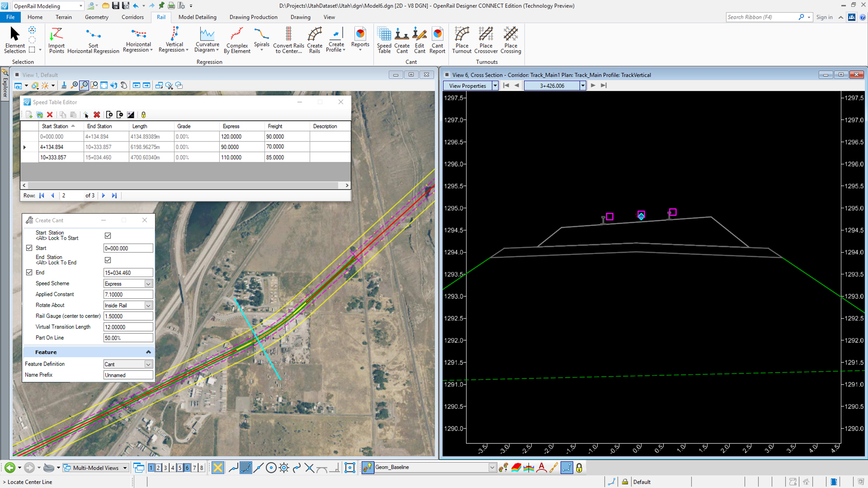Image resolution: width=868 pixels, height=488 pixels.
Task: Click lock icon in Speed Table Editor toolbar
Action: (x=143, y=115)
